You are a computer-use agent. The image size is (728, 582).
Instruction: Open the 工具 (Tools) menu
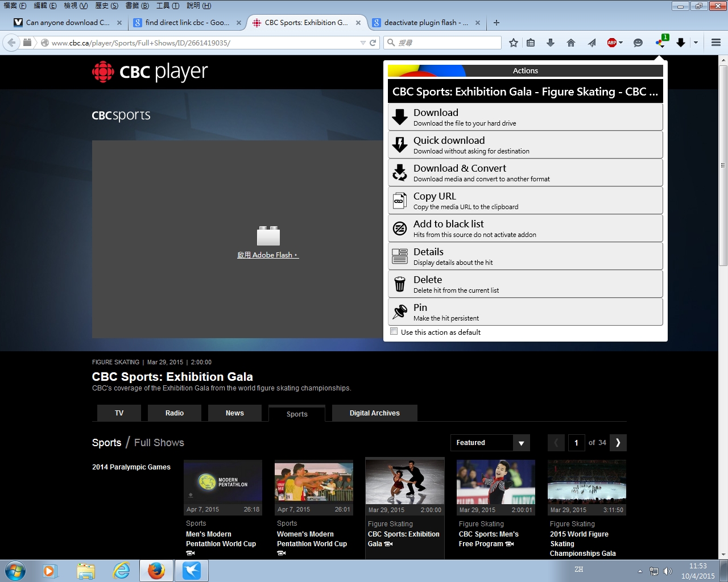point(167,6)
